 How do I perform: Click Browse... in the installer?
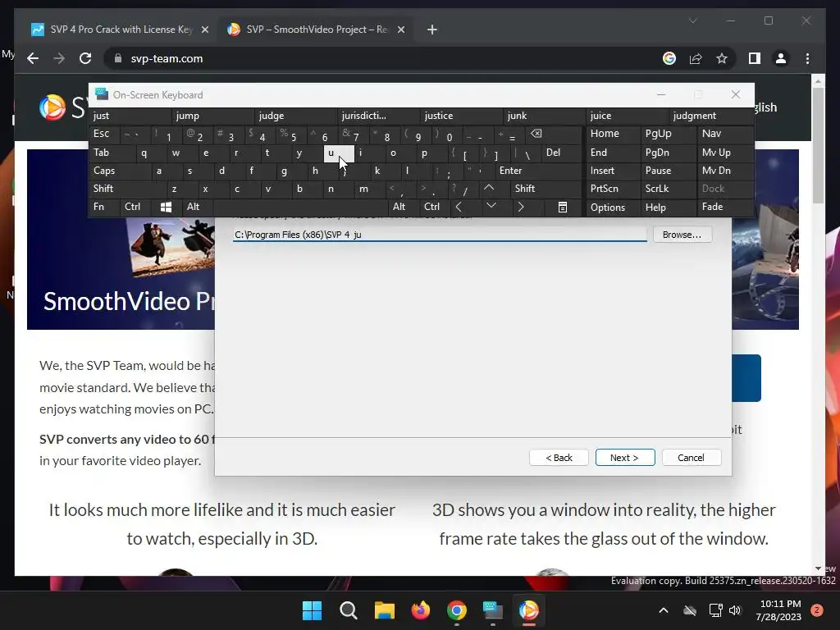pos(682,235)
